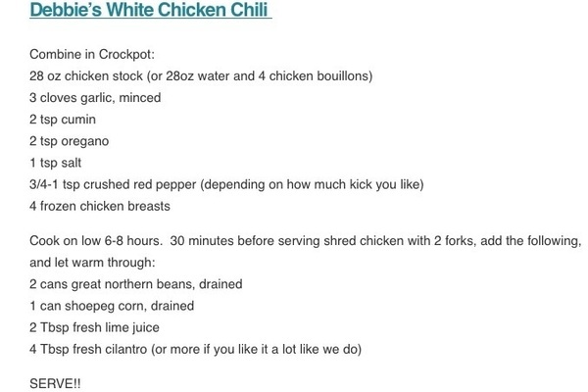
Task: Click the 'Cook on low 6-8 hours' sentence
Action: [x=96, y=241]
